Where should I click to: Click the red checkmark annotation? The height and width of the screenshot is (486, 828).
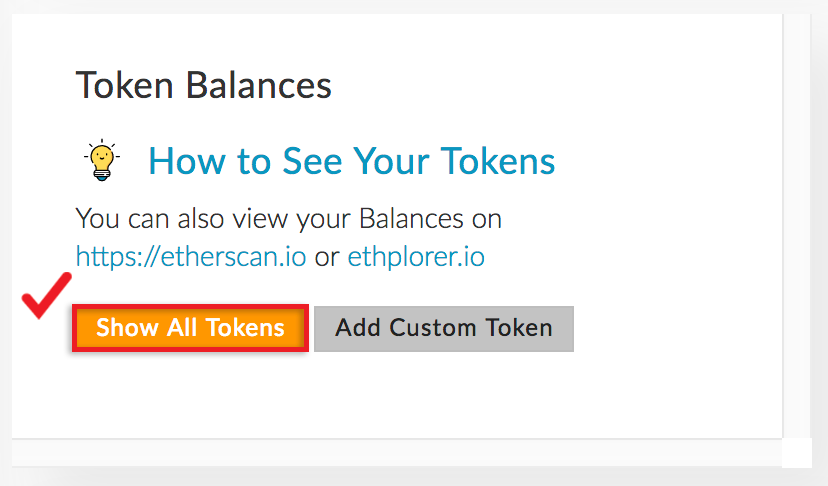click(x=45, y=297)
